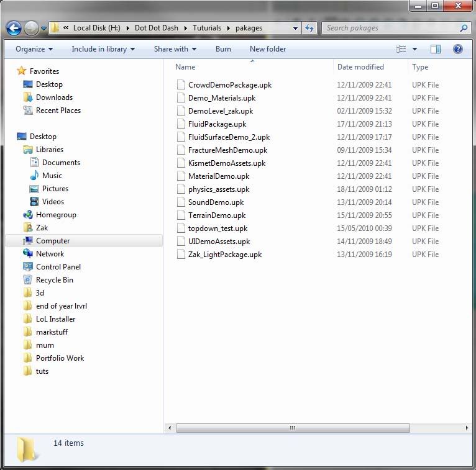This screenshot has height=470, width=476.
Task: Open the Music library
Action: click(46, 176)
